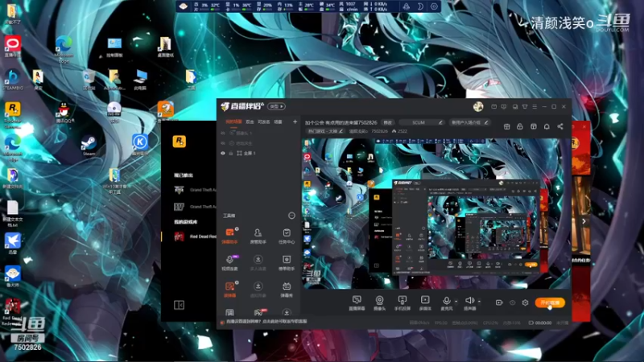Open user avatar profile in title bar
The width and height of the screenshot is (644, 362).
478,107
